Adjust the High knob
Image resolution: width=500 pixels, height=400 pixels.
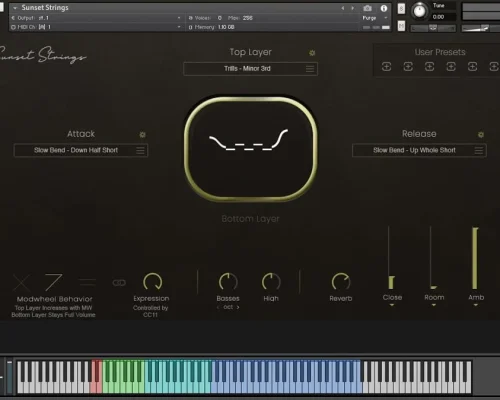pyautogui.click(x=271, y=282)
